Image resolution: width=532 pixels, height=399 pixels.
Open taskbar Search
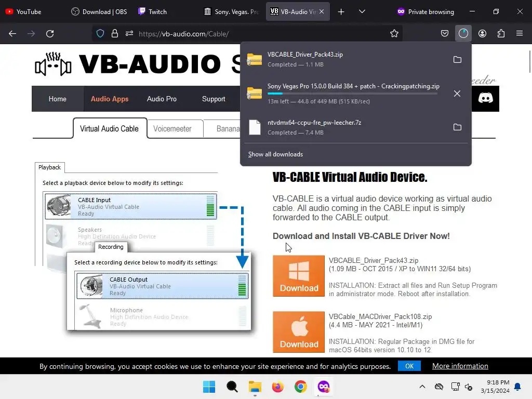232,387
